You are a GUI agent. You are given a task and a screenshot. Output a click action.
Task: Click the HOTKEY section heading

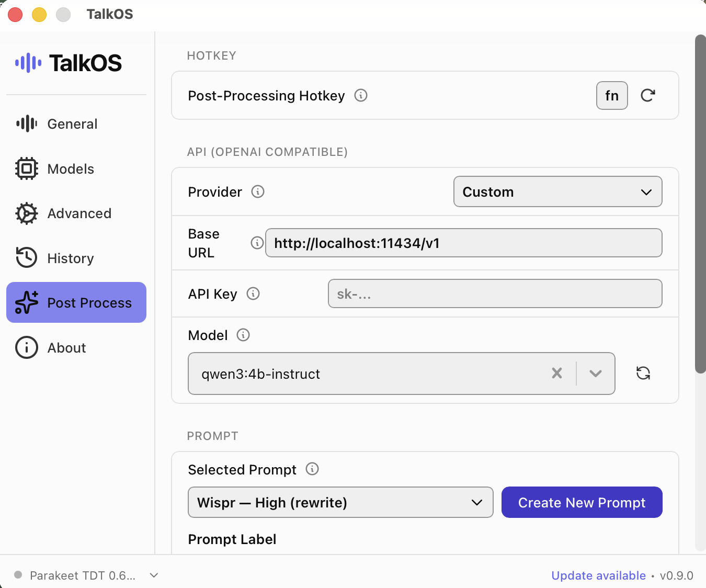(212, 55)
